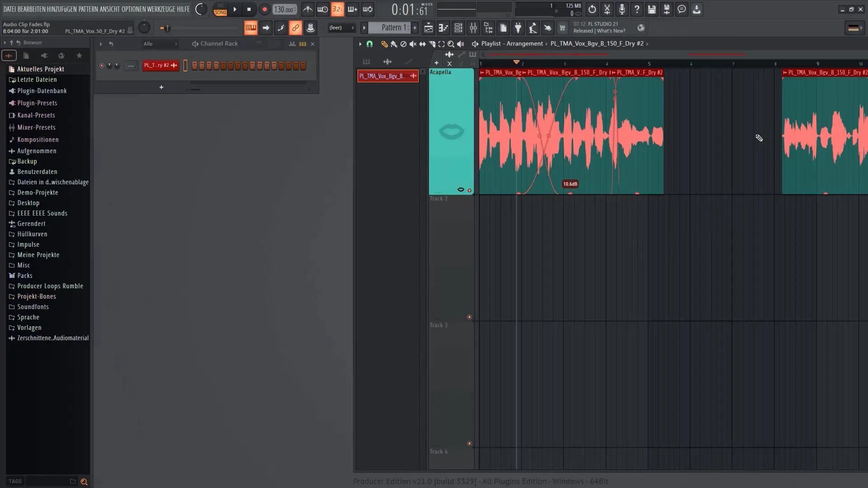Select the Draw tool in Playlist

point(384,43)
